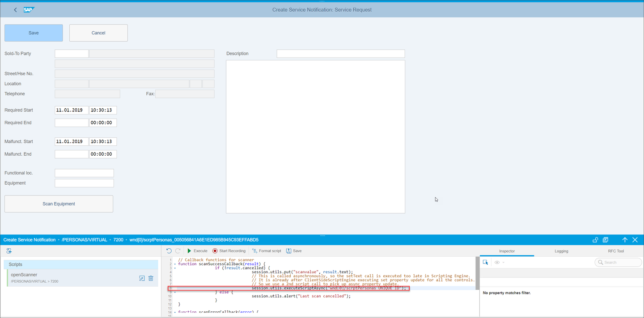The height and width of the screenshot is (318, 644).
Task: Cancel the service notification
Action: click(98, 33)
